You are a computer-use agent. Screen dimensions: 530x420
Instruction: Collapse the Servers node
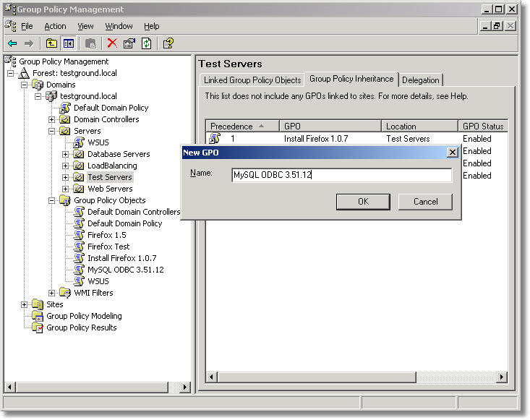coord(52,131)
